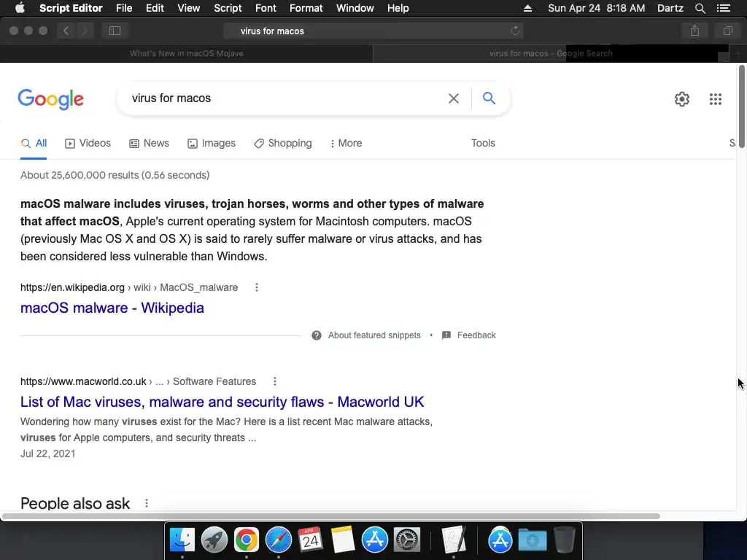Expand the More search categories menu
The height and width of the screenshot is (560, 747).
[x=347, y=144]
